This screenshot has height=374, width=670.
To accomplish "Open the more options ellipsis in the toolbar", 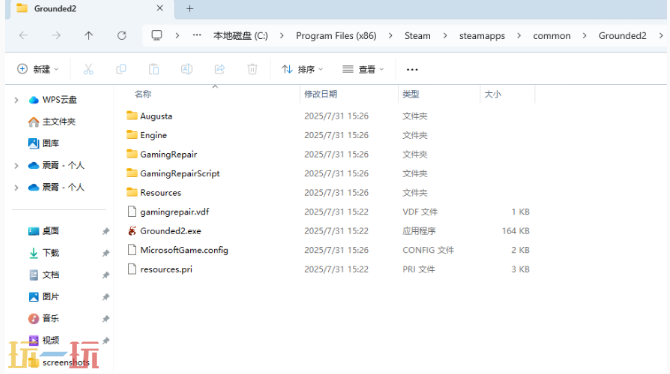I will point(412,70).
